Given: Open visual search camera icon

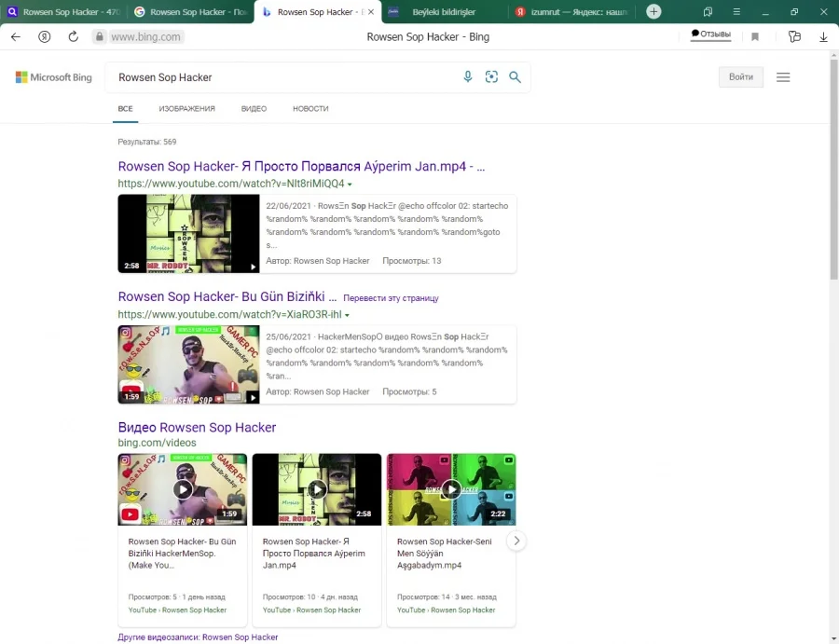Looking at the screenshot, I should click(x=491, y=77).
